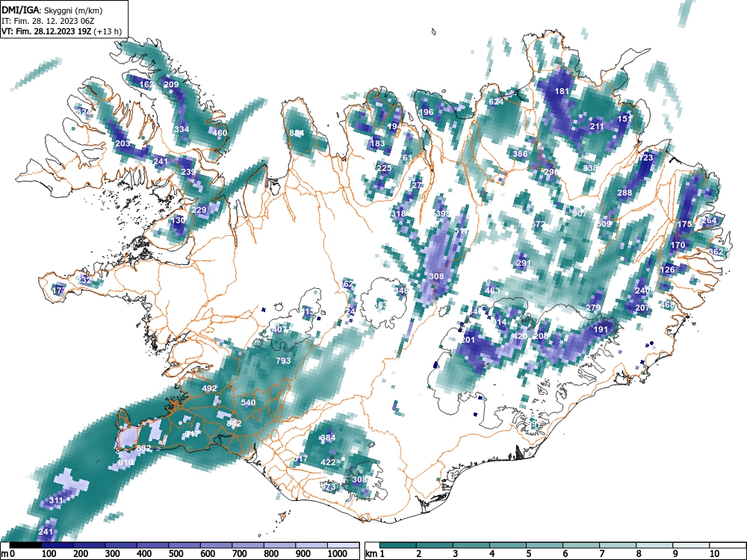Click visibility value 842 on the map
Viewport: 747px width, 560px height.
[234, 423]
